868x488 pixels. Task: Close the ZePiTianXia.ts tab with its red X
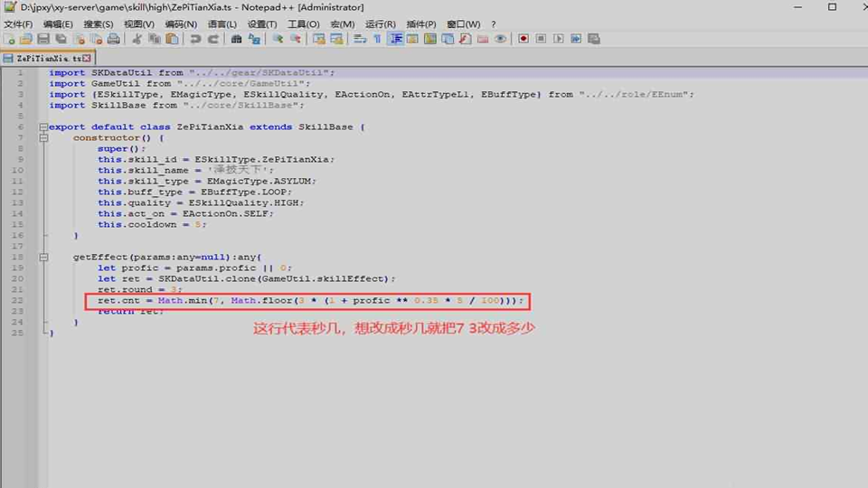pyautogui.click(x=89, y=57)
